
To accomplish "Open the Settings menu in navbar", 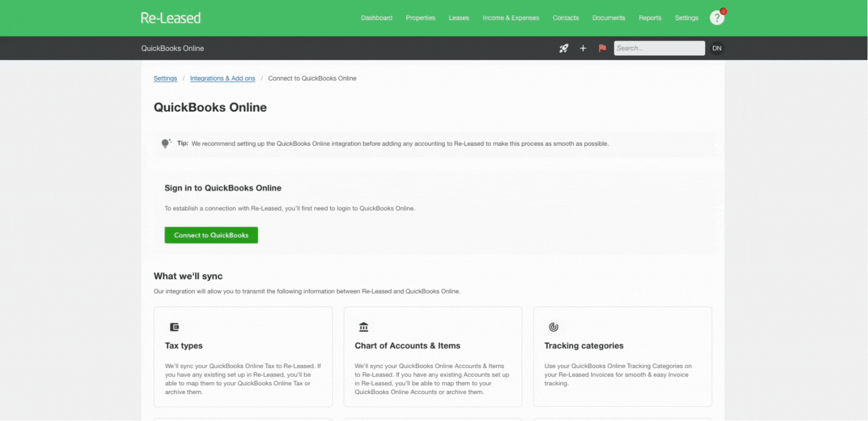I will 686,18.
